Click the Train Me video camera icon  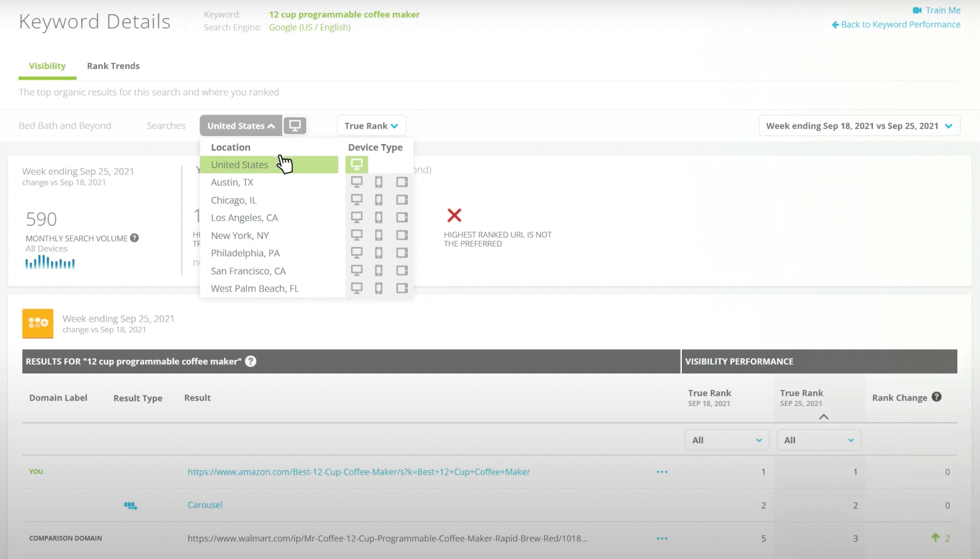point(917,10)
